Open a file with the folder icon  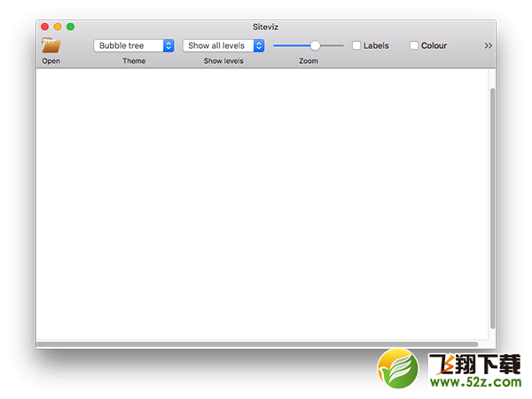click(51, 45)
